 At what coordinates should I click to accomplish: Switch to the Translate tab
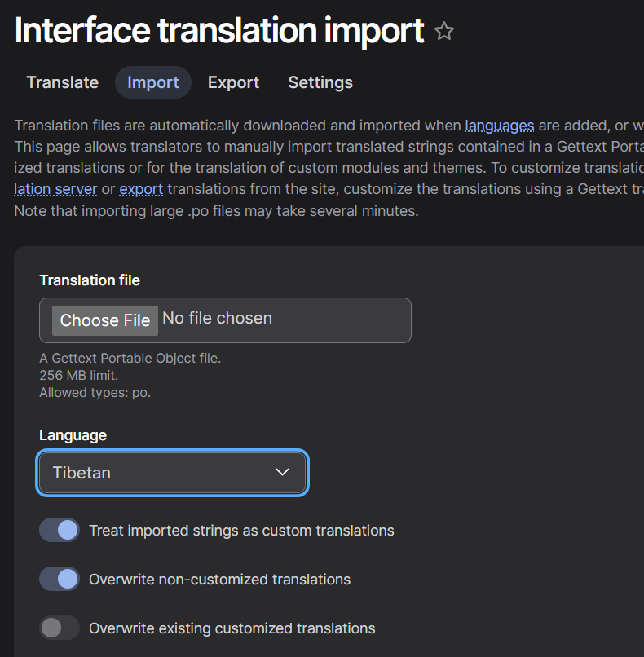[x=62, y=82]
